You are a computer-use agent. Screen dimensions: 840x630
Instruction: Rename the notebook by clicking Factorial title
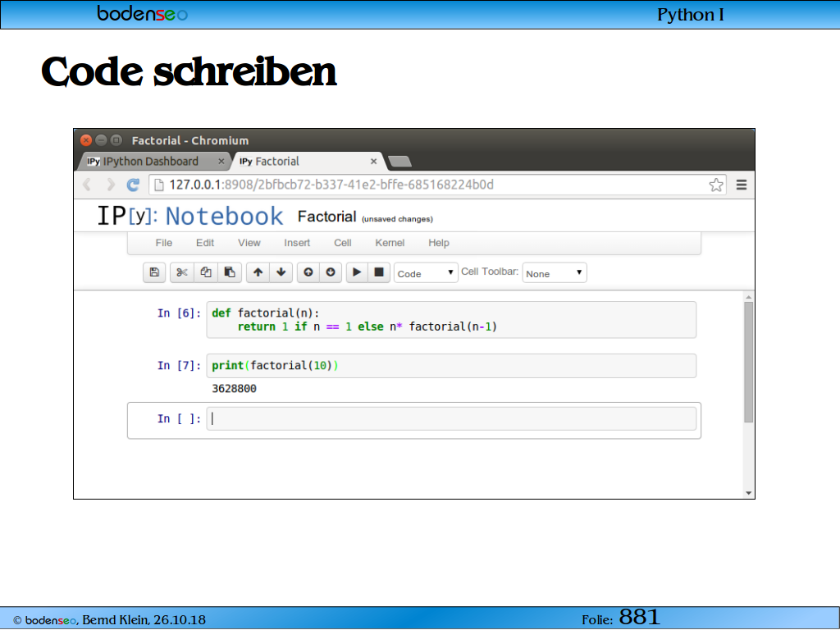326,217
